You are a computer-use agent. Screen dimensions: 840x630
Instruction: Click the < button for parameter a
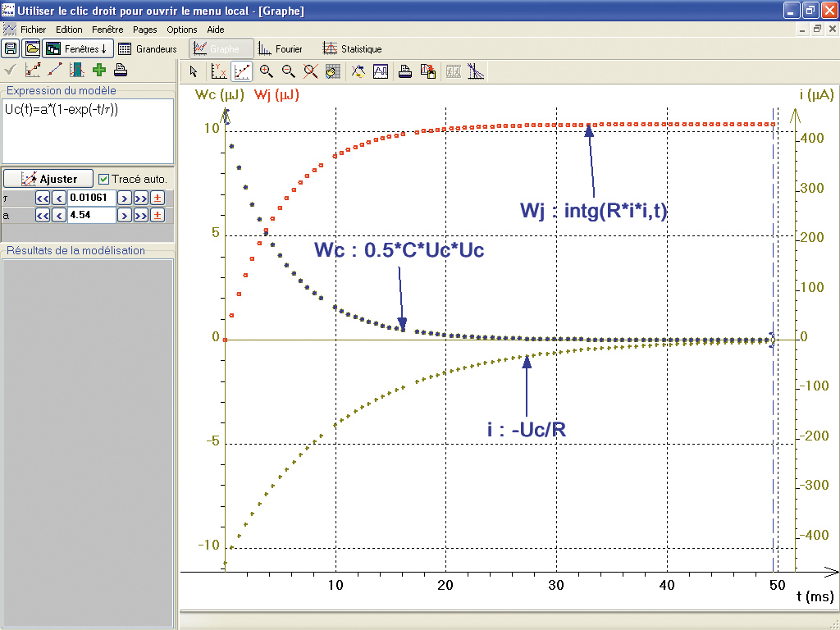click(59, 216)
